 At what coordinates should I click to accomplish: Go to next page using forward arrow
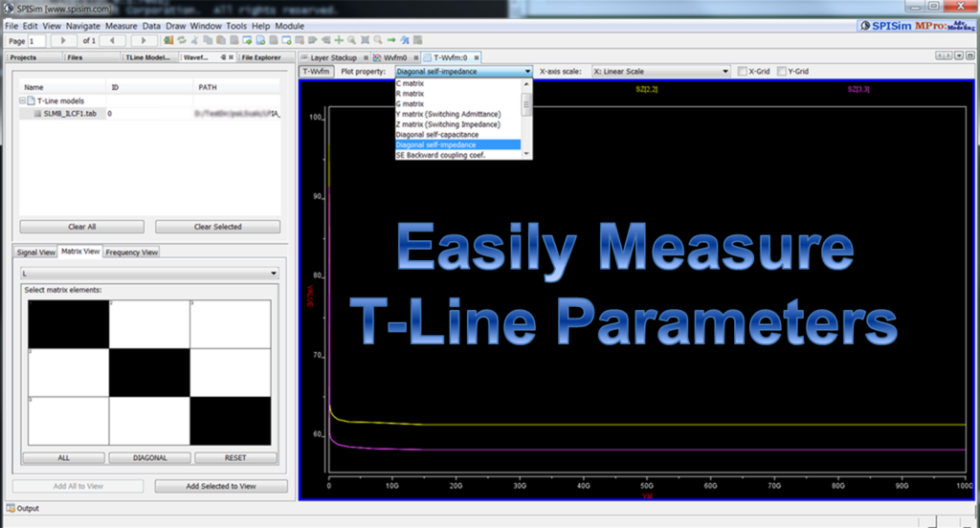pos(143,41)
